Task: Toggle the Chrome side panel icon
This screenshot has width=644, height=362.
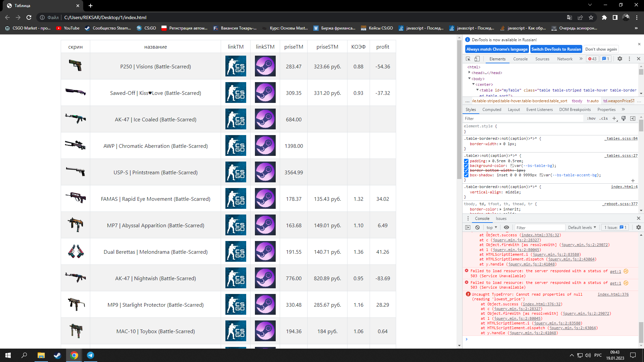Action: coord(615,17)
